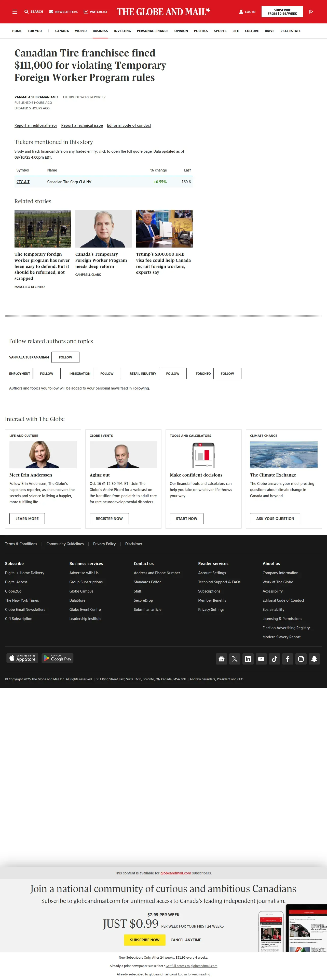The height and width of the screenshot is (980, 327).
Task: Open Newsletters envelope icon
Action: (x=51, y=12)
